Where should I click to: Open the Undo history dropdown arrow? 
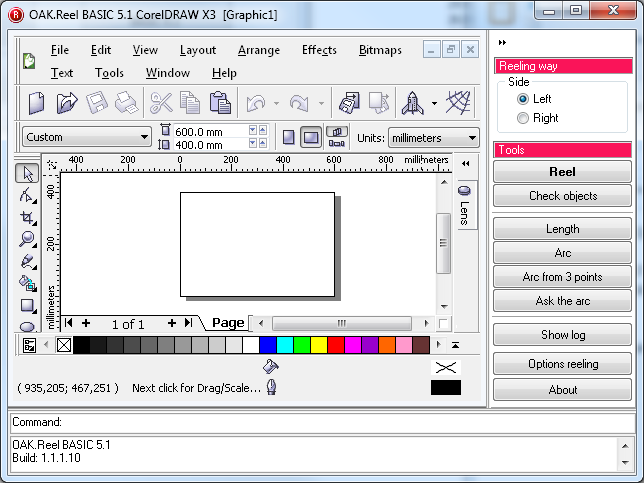coord(276,104)
